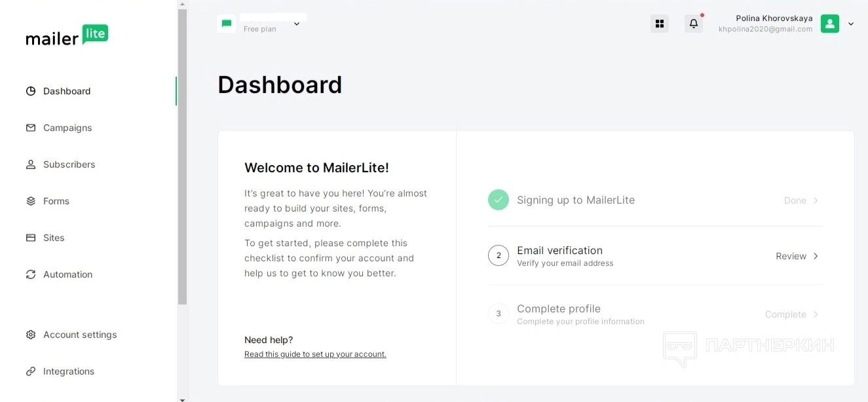Select step 2 circle for Email verification
The image size is (868, 402).
point(499,255)
